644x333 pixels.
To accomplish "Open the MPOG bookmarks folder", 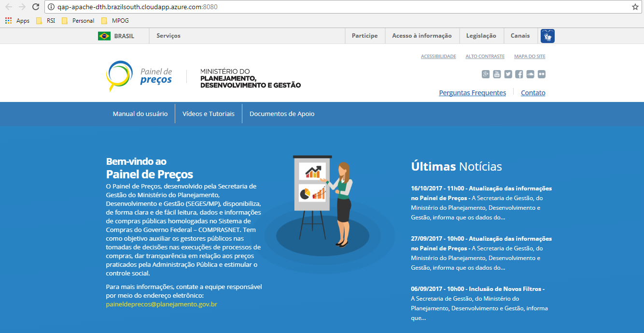I will 115,21.
